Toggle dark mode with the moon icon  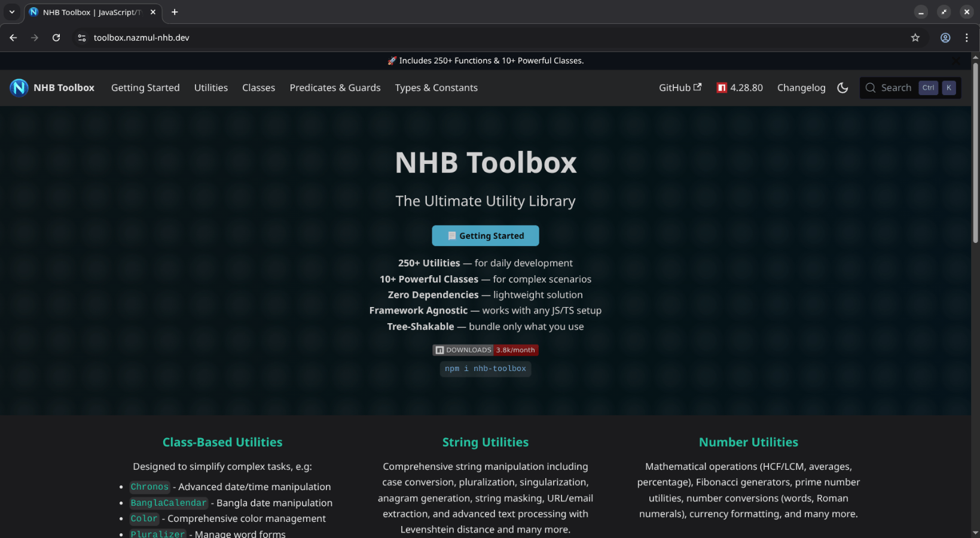click(842, 88)
